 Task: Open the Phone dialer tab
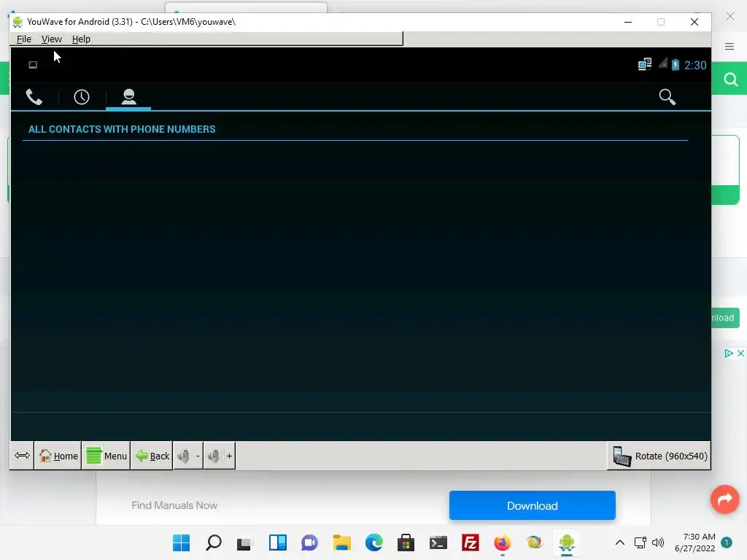(34, 97)
